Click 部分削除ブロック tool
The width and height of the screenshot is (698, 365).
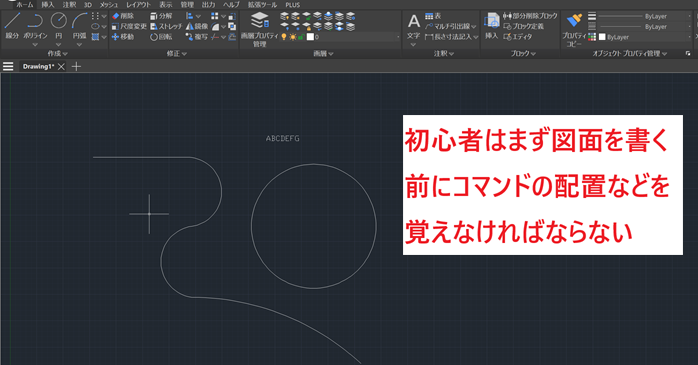(x=530, y=16)
